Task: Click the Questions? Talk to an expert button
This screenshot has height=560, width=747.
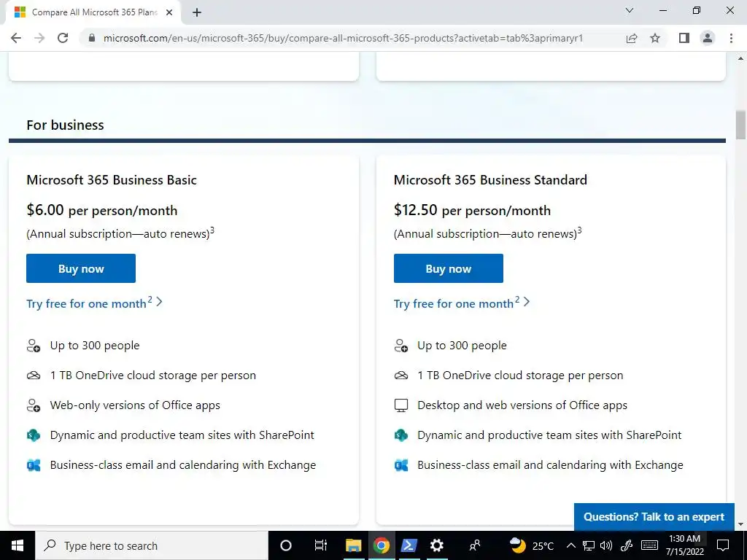Action: pos(654,517)
